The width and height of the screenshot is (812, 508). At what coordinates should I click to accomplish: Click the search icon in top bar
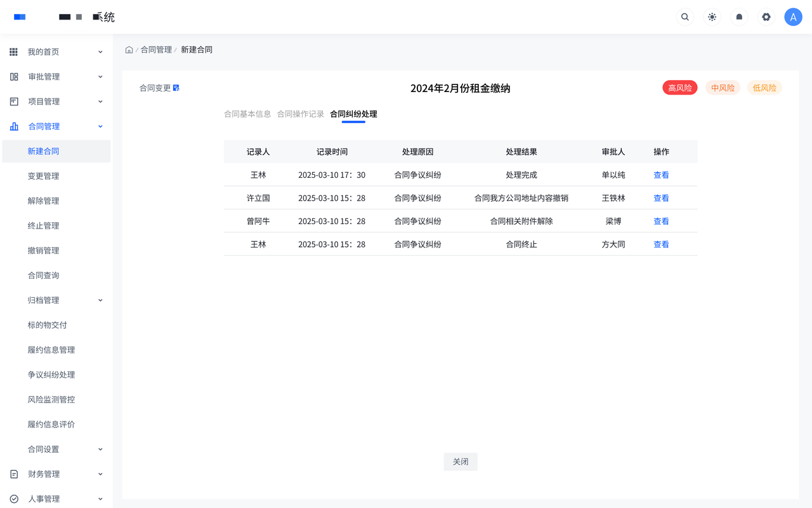click(685, 17)
